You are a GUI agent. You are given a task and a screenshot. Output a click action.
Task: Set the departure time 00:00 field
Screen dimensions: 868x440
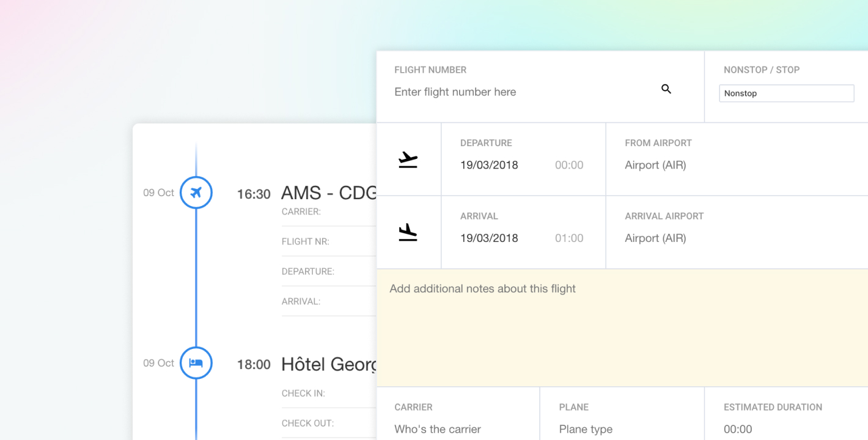click(569, 165)
